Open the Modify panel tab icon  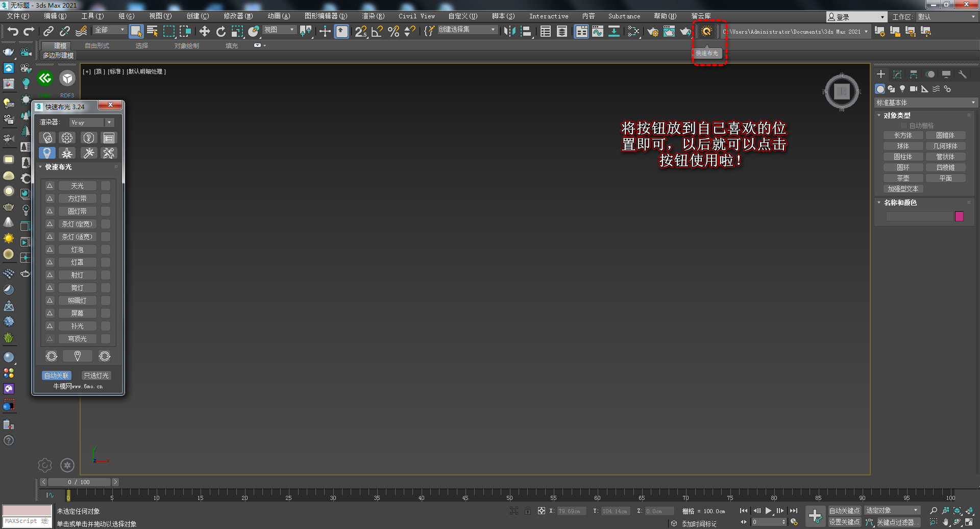coord(897,74)
